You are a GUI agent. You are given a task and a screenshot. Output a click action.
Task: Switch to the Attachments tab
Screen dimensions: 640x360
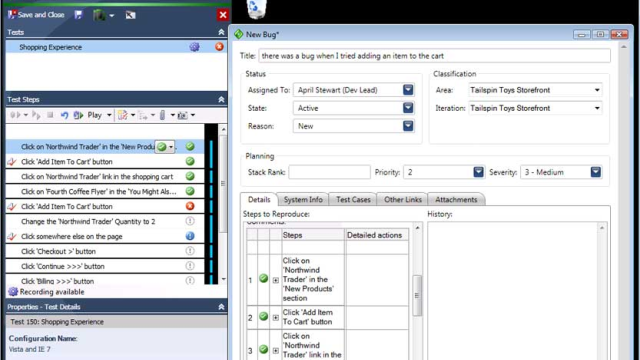point(456,200)
